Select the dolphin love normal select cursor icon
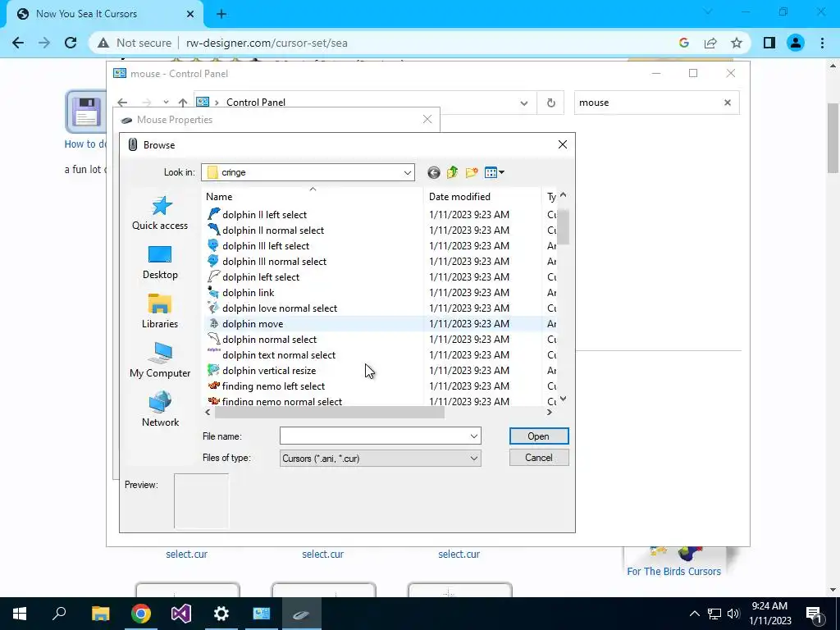Viewport: 840px width, 630px height. pyautogui.click(x=214, y=308)
